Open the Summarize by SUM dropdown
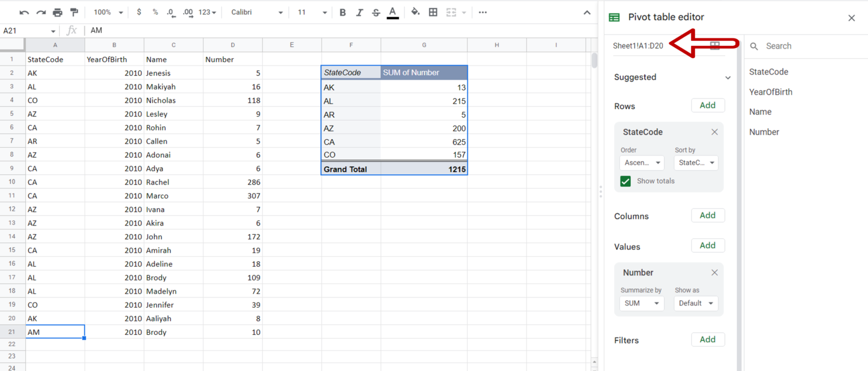 click(641, 303)
